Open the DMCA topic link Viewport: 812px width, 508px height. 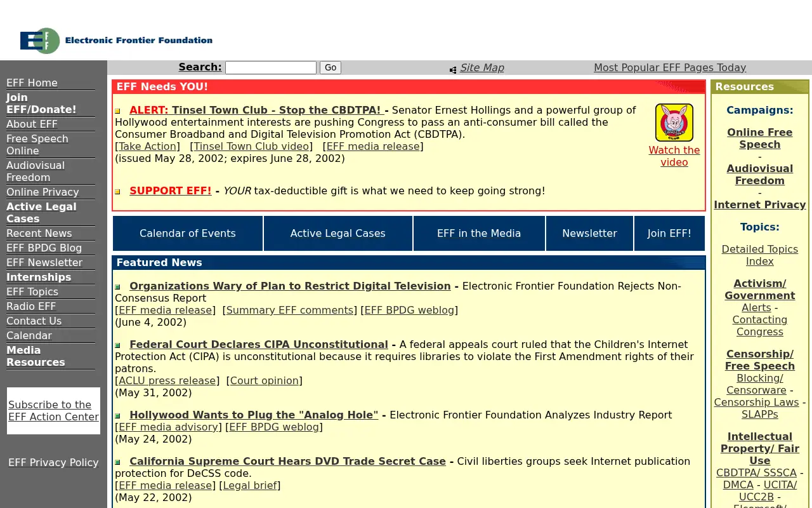[738, 485]
